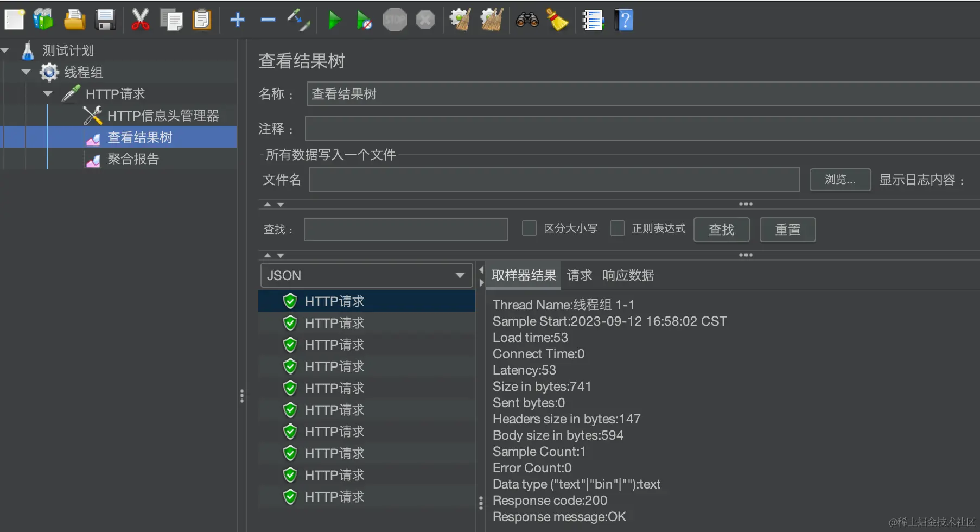Click the result pane divider collapse arrows
This screenshot has height=532, width=980.
(x=481, y=276)
